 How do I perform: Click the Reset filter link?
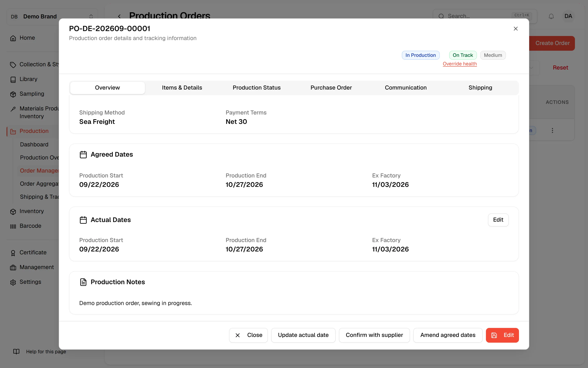coord(560,68)
